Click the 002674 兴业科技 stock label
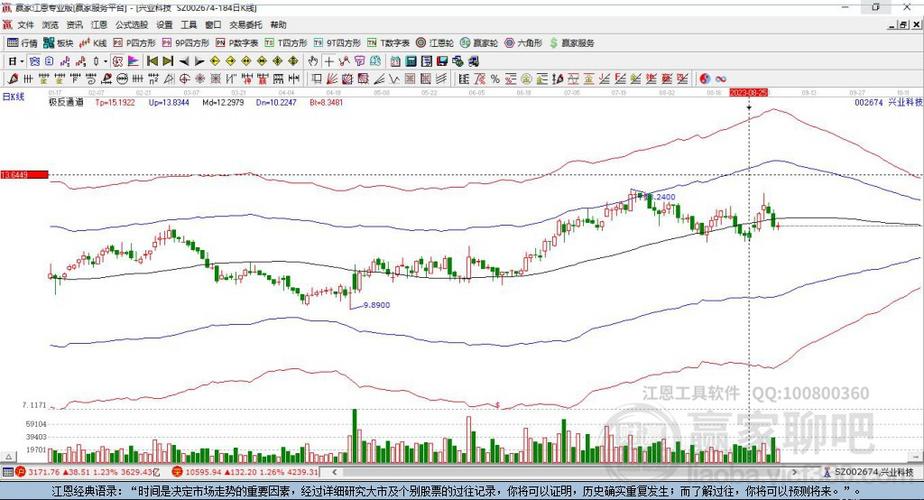This screenshot has height=500, width=924. pyautogui.click(x=888, y=102)
